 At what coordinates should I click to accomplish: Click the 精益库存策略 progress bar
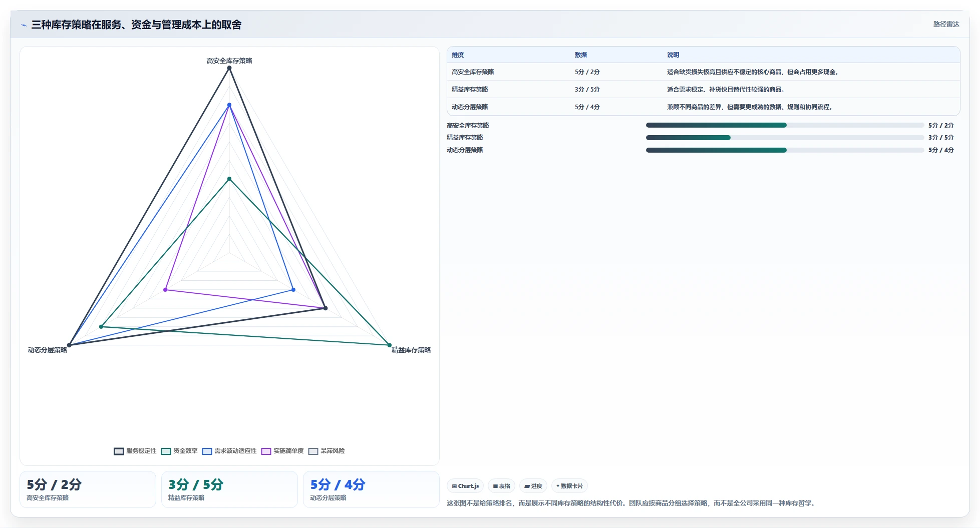785,138
